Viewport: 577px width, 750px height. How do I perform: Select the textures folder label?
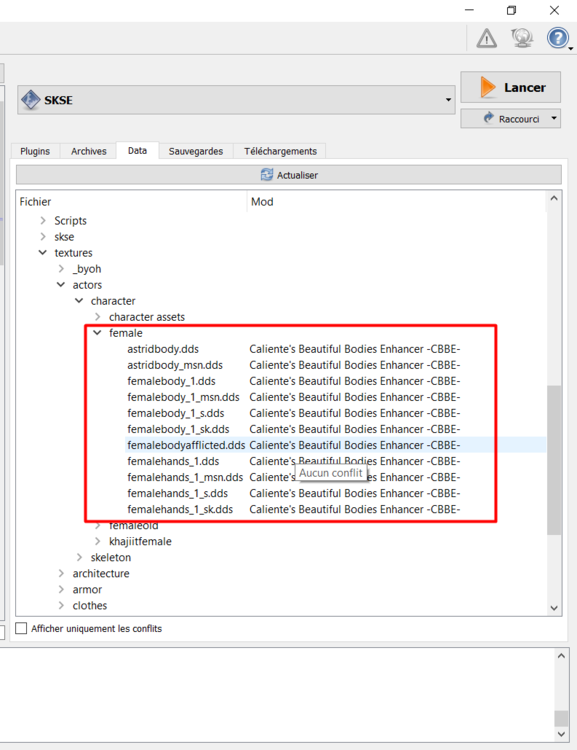coord(73,253)
